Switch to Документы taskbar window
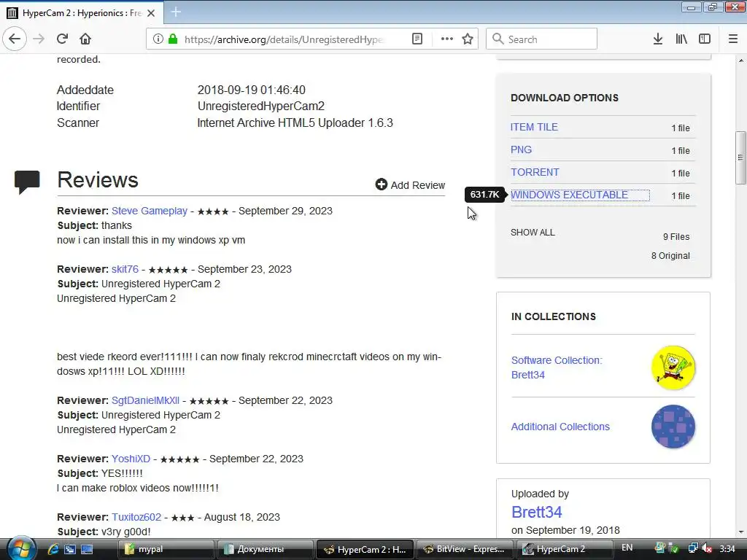 click(x=266, y=549)
